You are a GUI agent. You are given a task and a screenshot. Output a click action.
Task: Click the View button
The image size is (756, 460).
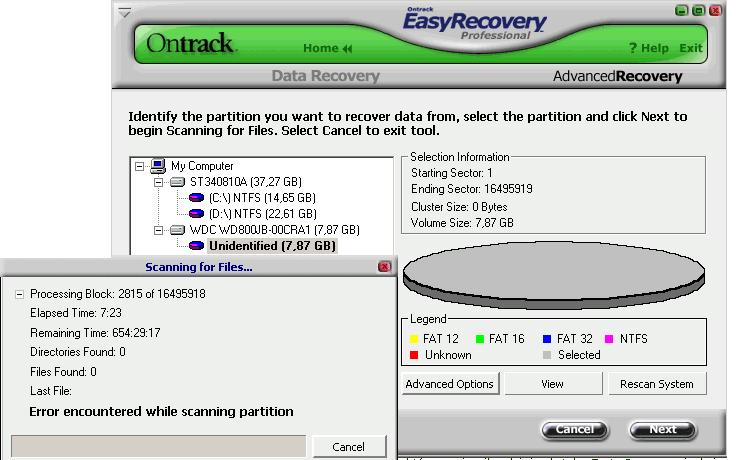click(553, 384)
